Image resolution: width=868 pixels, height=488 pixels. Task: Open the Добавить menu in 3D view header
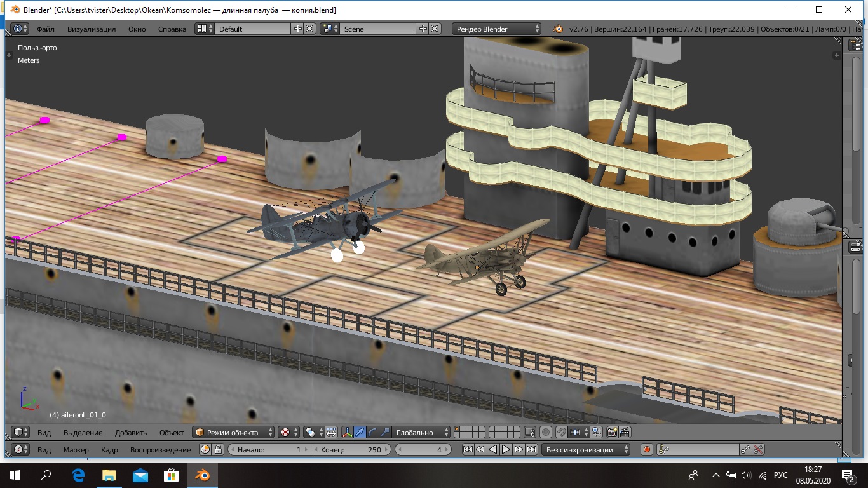130,432
